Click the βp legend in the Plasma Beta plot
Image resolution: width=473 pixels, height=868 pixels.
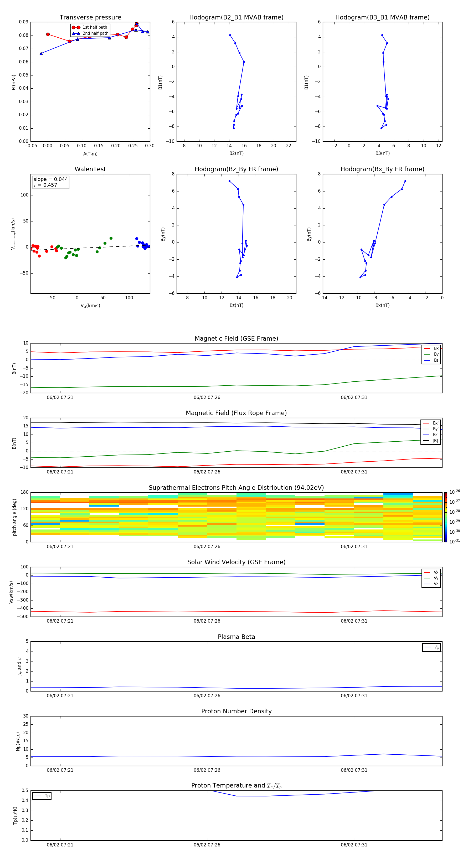(x=431, y=647)
